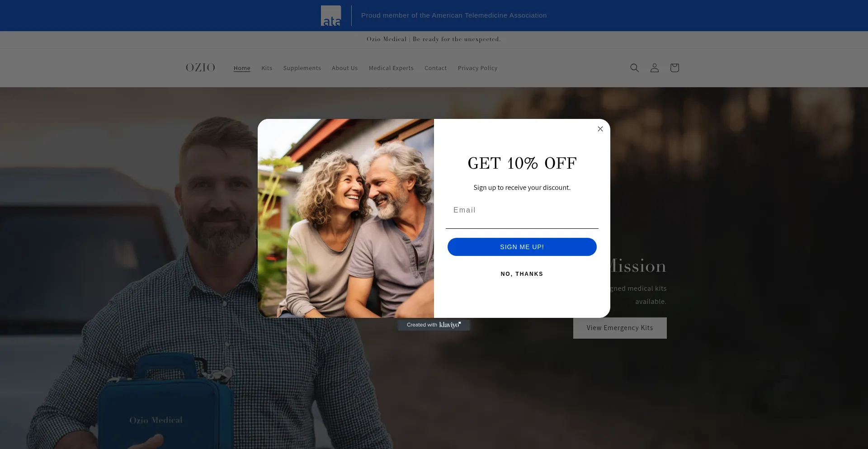Screen dimensions: 868x449
Task: Open the Medical Experts page
Action: pyautogui.click(x=391, y=68)
